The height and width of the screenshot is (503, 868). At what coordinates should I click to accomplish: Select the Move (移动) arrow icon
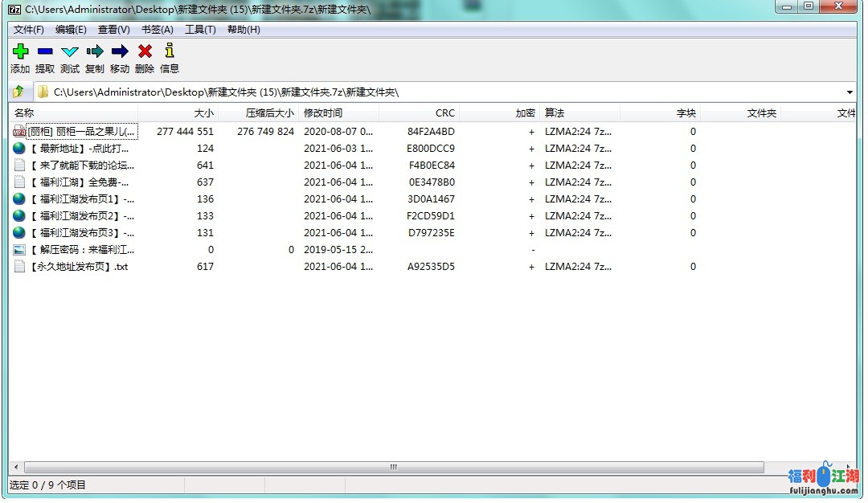pyautogui.click(x=120, y=51)
